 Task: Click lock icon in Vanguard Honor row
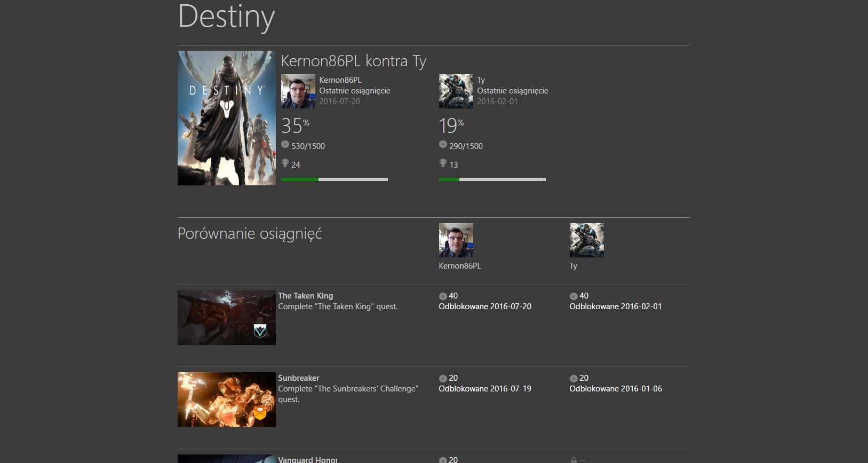(x=574, y=460)
